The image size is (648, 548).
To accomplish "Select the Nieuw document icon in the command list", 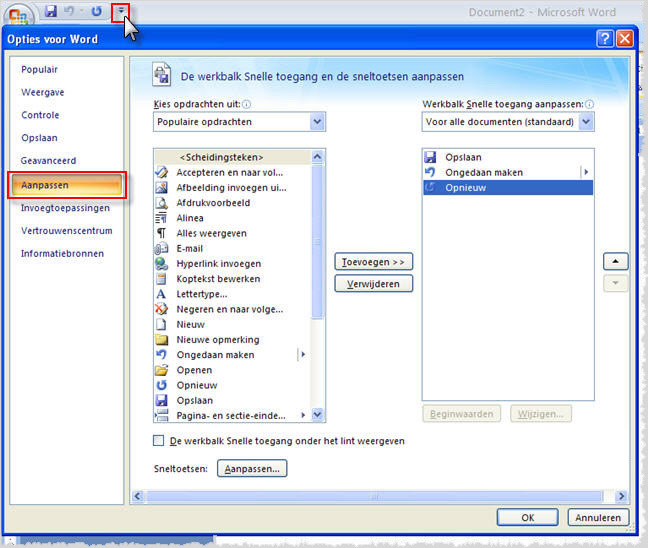I will click(x=161, y=324).
